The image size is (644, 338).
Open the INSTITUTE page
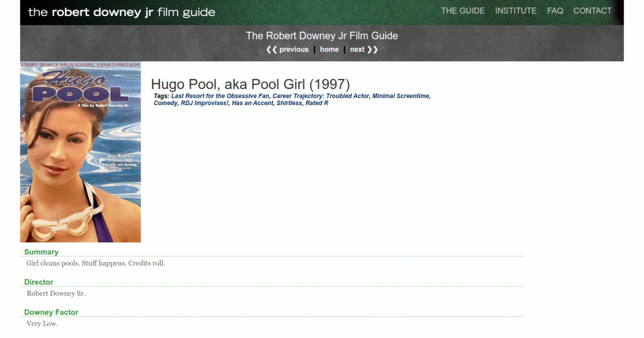[x=515, y=11]
